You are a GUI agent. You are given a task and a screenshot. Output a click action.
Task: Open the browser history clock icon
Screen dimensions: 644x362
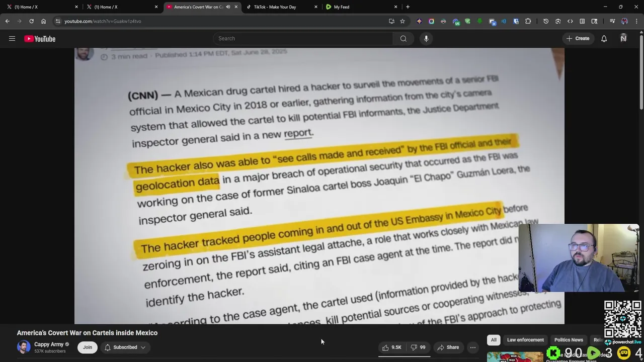click(x=546, y=21)
